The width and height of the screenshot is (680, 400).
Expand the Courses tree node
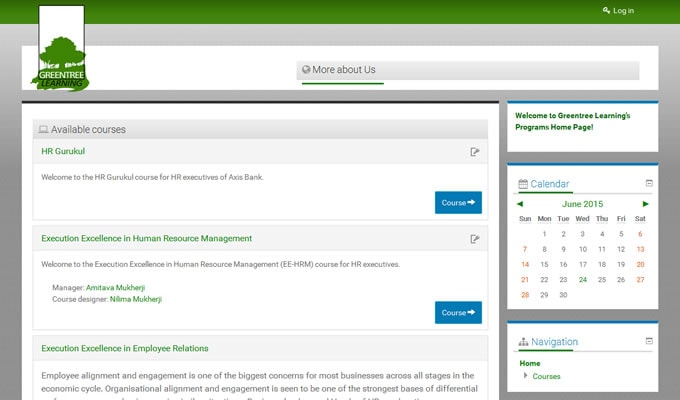tap(526, 376)
